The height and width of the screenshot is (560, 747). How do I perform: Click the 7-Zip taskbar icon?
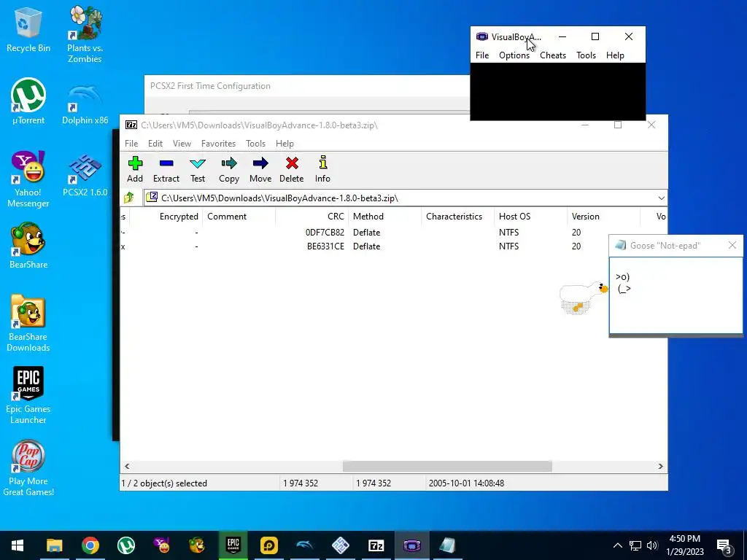click(x=376, y=545)
